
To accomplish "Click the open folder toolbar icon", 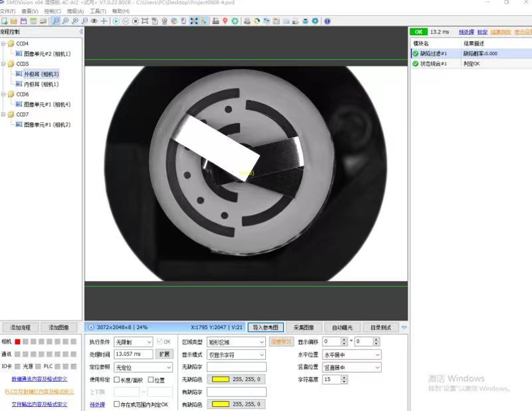I will (14, 21).
